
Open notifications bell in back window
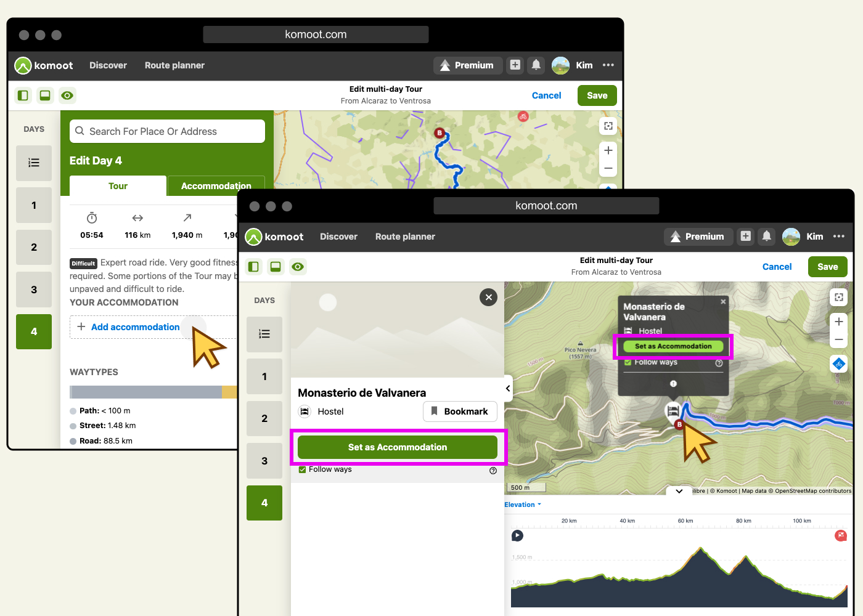(536, 65)
